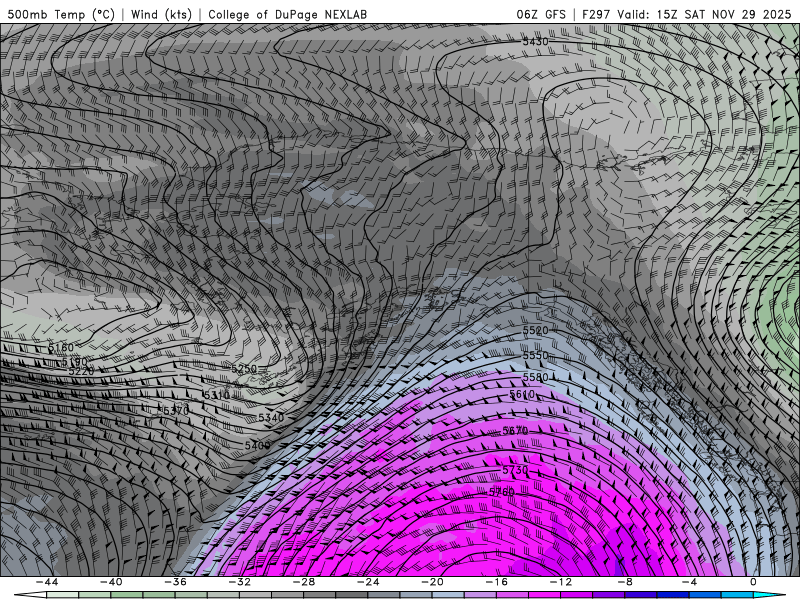Click the -20 color scale value
Screen dimensions: 800x600
point(432,582)
